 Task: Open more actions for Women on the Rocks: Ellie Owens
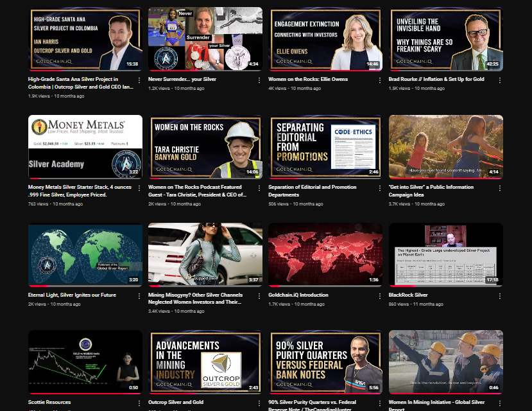click(380, 80)
